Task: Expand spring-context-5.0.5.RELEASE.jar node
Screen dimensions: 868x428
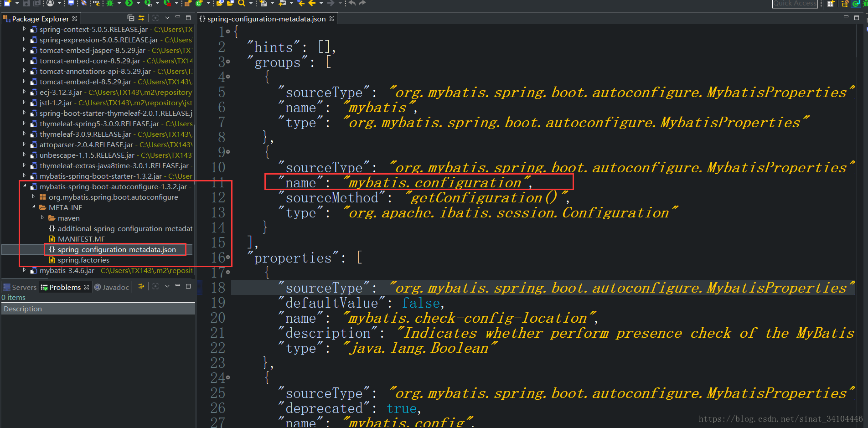Action: point(24,29)
